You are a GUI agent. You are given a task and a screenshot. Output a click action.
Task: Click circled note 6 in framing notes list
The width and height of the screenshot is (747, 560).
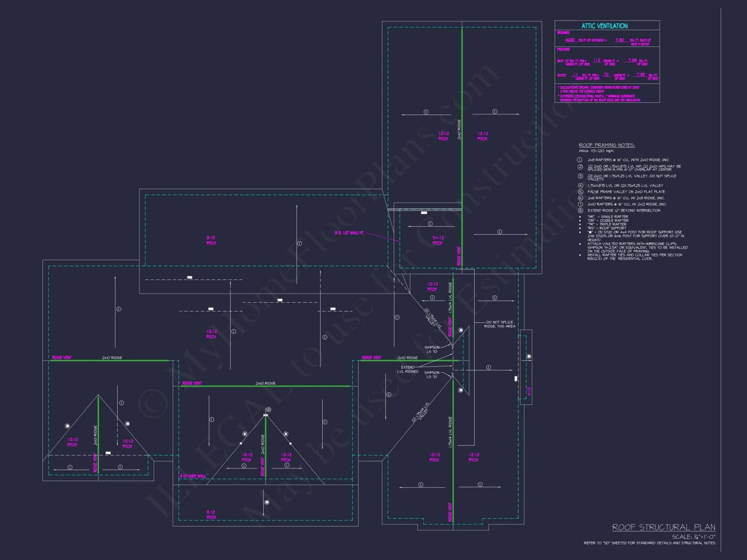point(580,198)
